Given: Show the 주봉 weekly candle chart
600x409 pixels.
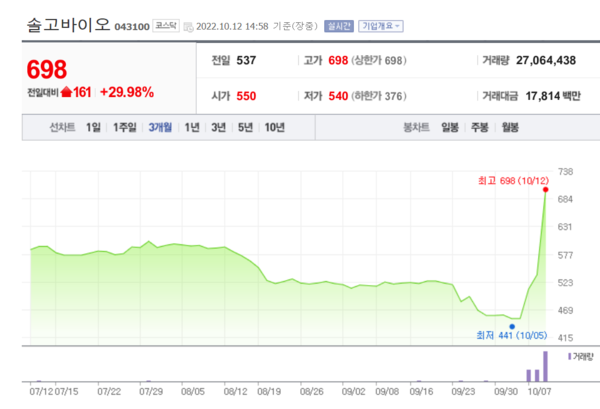Looking at the screenshot, I should (x=479, y=127).
